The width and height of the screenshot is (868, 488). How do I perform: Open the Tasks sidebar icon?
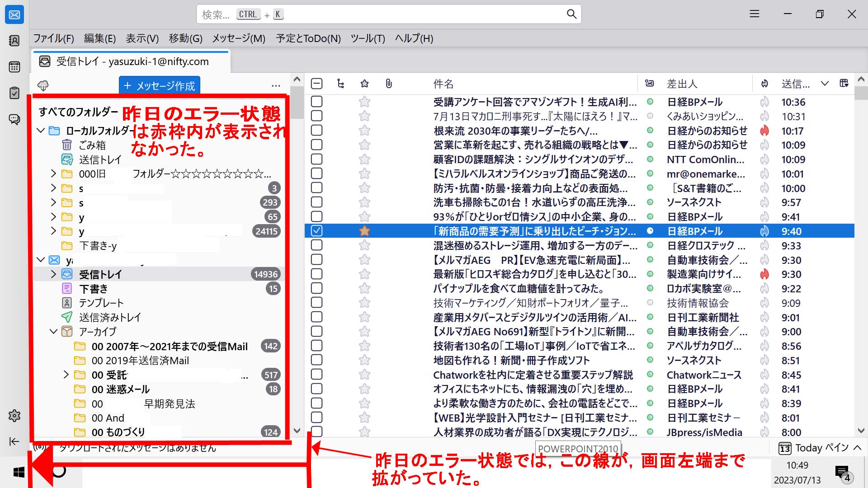click(14, 93)
